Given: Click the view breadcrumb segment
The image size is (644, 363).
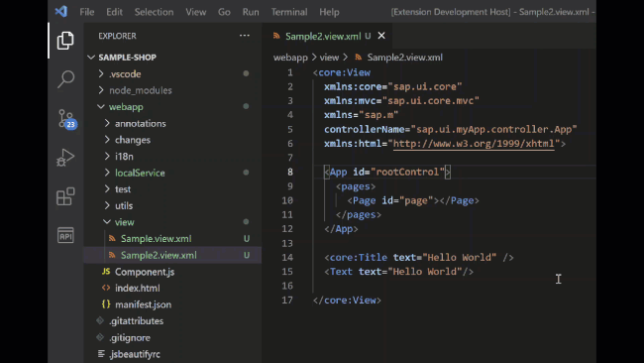Looking at the screenshot, I should 329,58.
